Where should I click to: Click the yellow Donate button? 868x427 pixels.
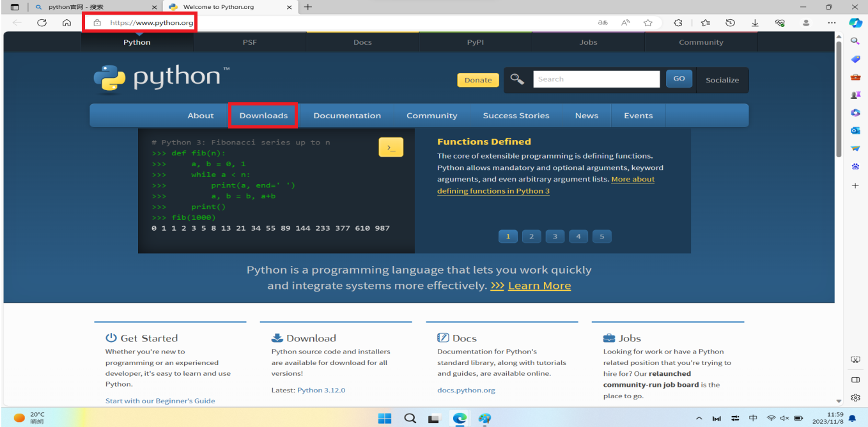click(x=478, y=80)
